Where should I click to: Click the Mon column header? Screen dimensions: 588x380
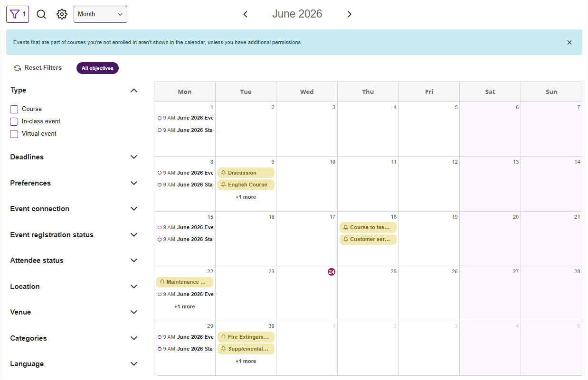tap(185, 92)
